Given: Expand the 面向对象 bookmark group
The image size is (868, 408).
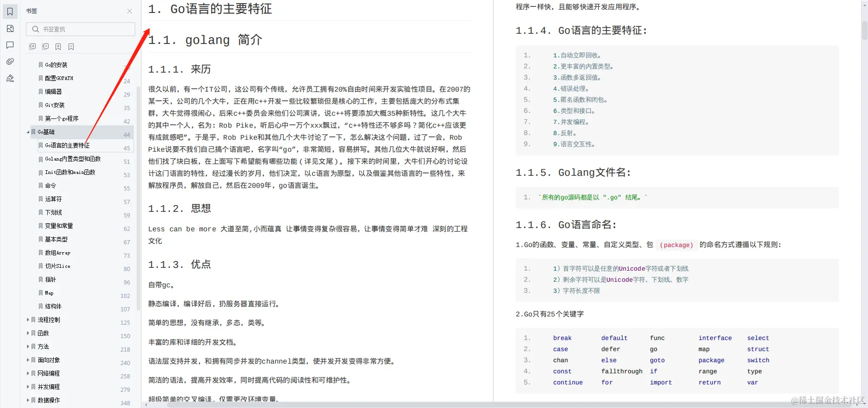Looking at the screenshot, I should click(x=28, y=360).
